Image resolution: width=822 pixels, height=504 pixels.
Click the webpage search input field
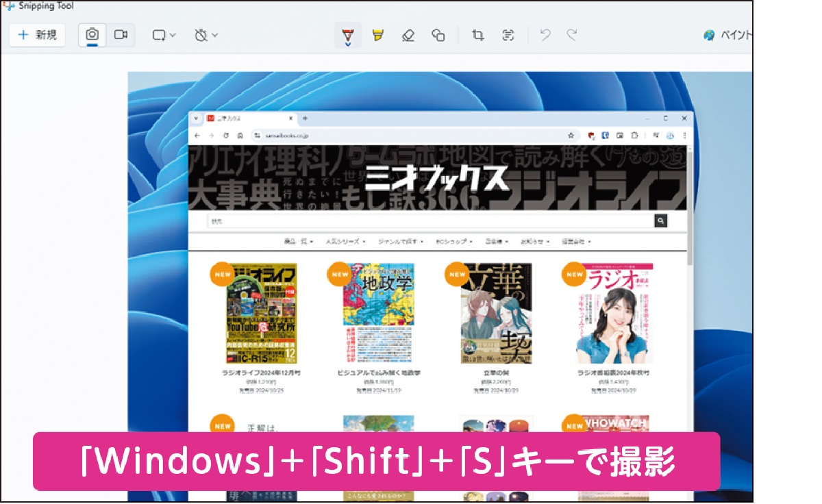pos(411,220)
